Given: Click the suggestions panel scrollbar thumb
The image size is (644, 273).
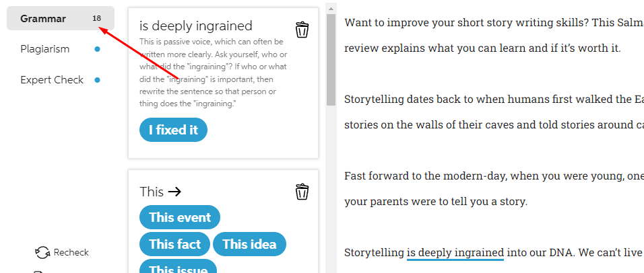Looking at the screenshot, I should [x=331, y=61].
